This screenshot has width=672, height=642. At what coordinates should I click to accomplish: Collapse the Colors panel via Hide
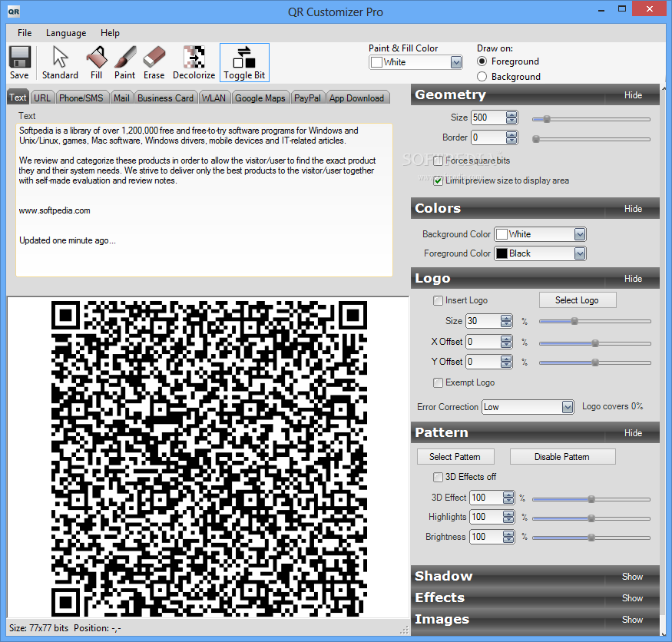click(x=633, y=209)
